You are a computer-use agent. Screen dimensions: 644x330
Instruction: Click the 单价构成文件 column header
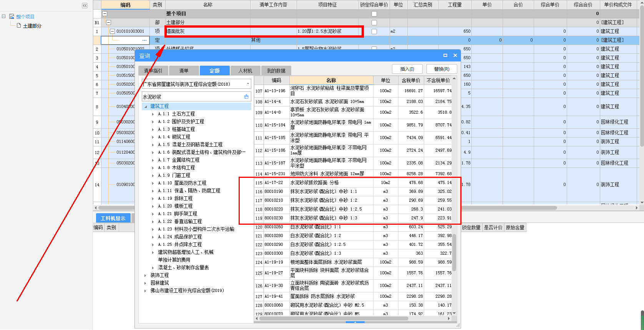(x=618, y=5)
